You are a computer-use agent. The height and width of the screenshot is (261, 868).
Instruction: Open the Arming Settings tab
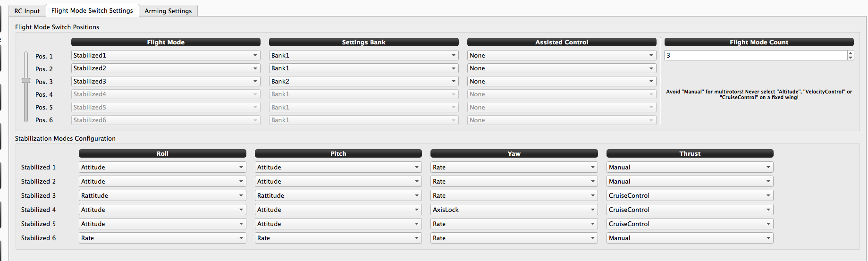pos(168,11)
